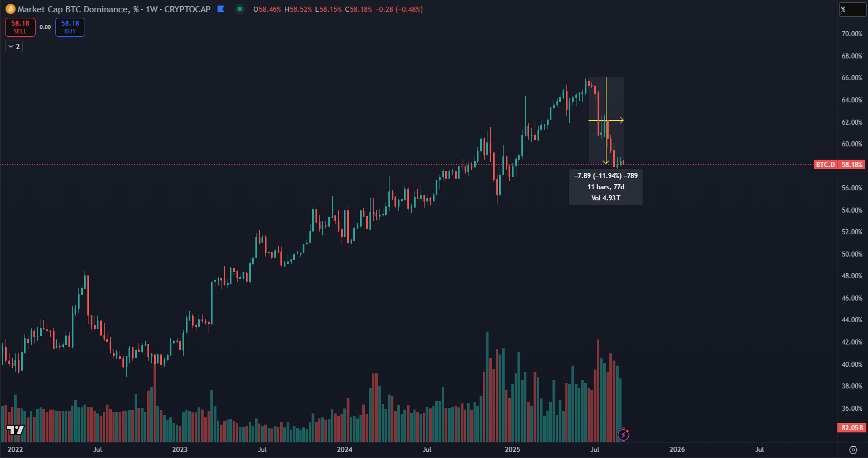Image resolution: width=868 pixels, height=458 pixels.
Task: Click the orange Bitcoin symbol logo
Action: click(10, 9)
